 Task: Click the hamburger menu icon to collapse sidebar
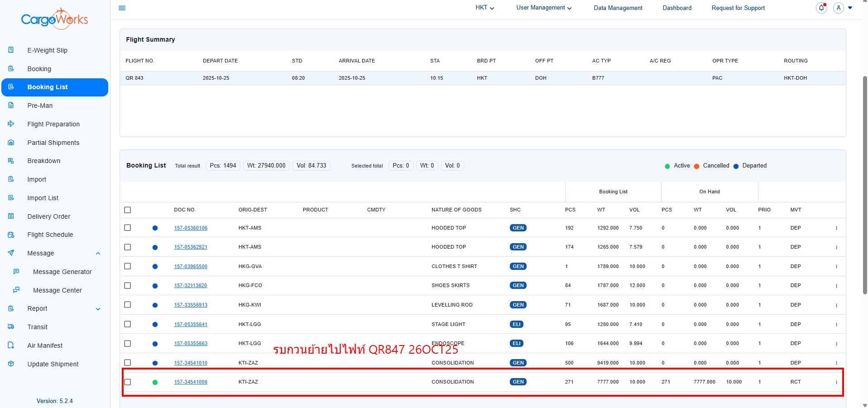pyautogui.click(x=122, y=8)
